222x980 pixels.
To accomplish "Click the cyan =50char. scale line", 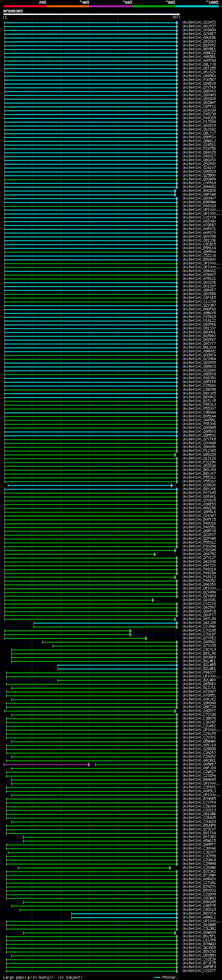I will point(158,977).
